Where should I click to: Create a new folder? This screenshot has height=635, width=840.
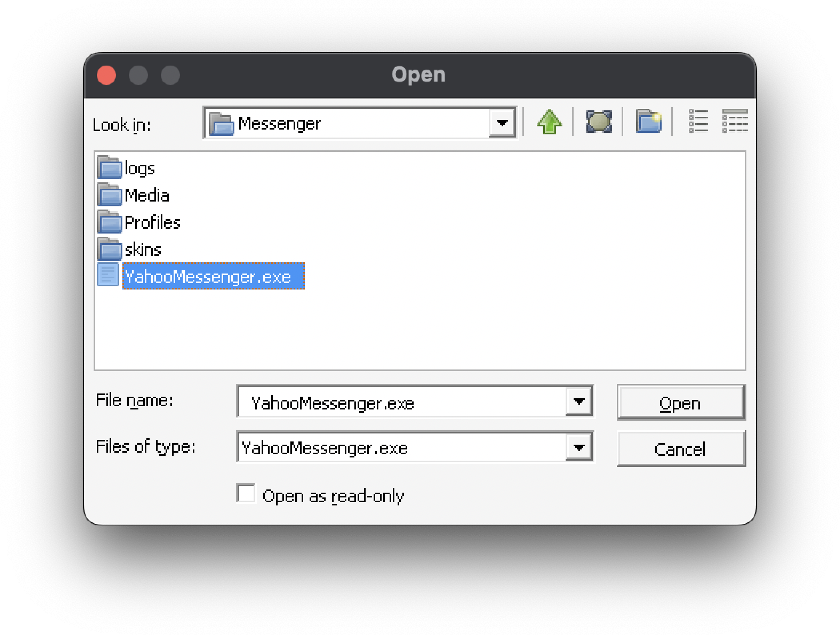(x=648, y=121)
